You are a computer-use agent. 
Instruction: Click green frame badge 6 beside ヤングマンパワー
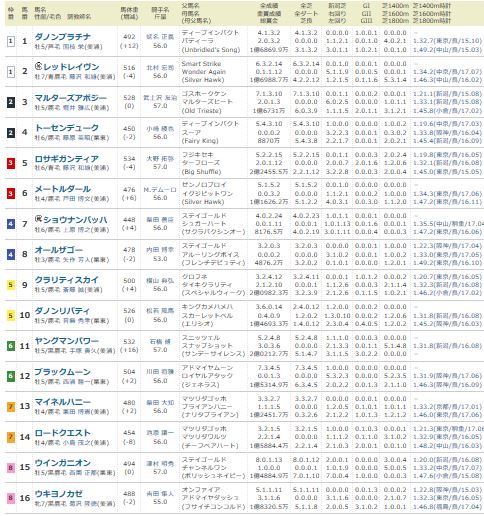click(x=11, y=346)
